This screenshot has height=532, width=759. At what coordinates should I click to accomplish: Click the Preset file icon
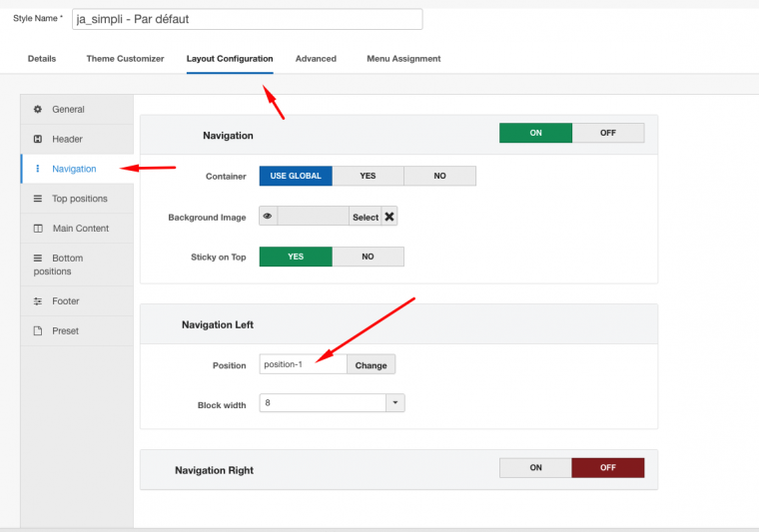tap(37, 330)
